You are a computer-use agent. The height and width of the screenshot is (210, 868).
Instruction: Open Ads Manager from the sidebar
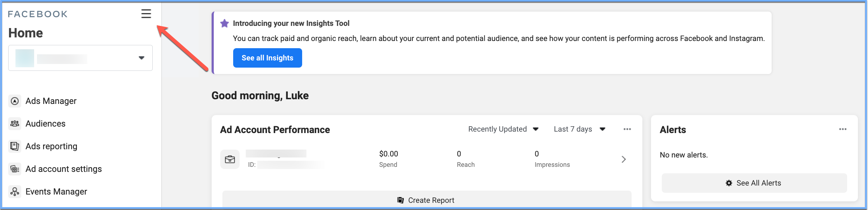tap(51, 101)
